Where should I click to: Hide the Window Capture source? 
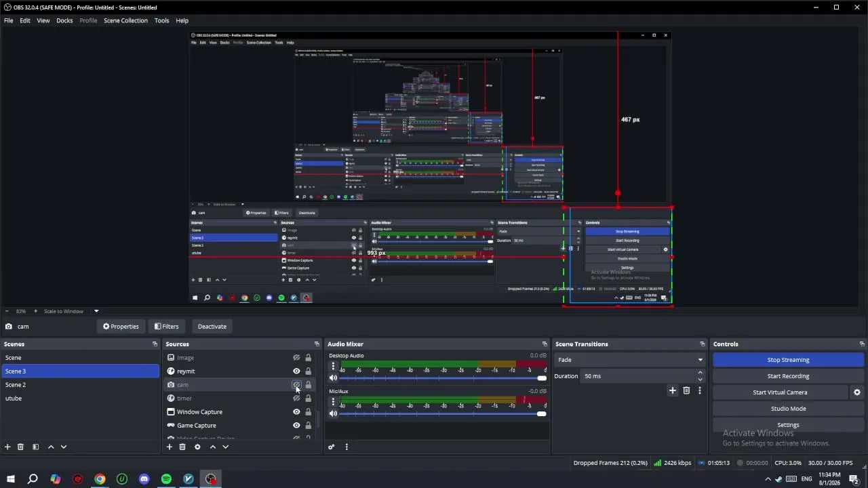coord(296,412)
